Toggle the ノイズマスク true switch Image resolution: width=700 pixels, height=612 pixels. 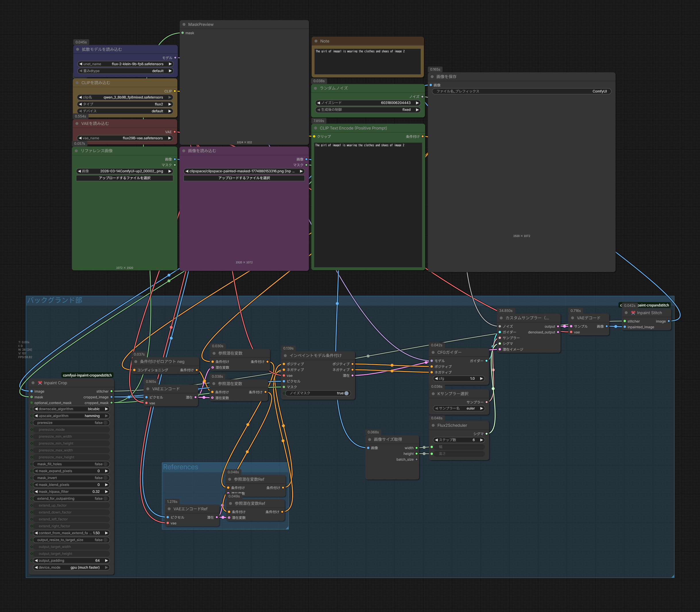click(x=346, y=393)
